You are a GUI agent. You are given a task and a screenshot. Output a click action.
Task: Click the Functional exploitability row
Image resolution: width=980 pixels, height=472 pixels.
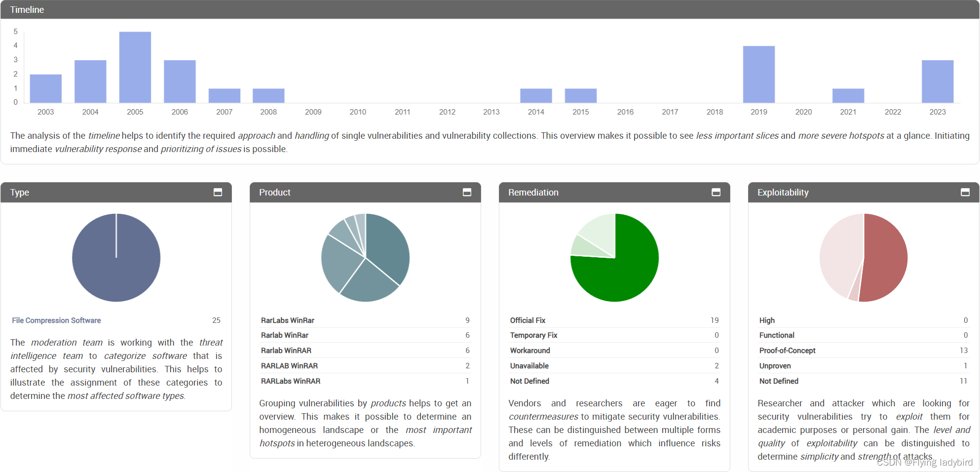[x=864, y=335]
